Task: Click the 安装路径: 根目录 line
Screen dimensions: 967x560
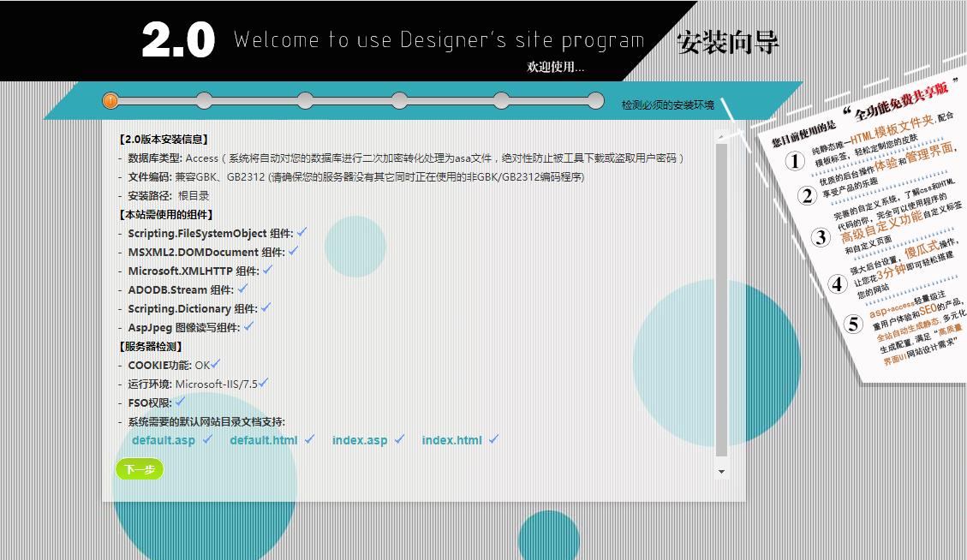Action: 164,196
